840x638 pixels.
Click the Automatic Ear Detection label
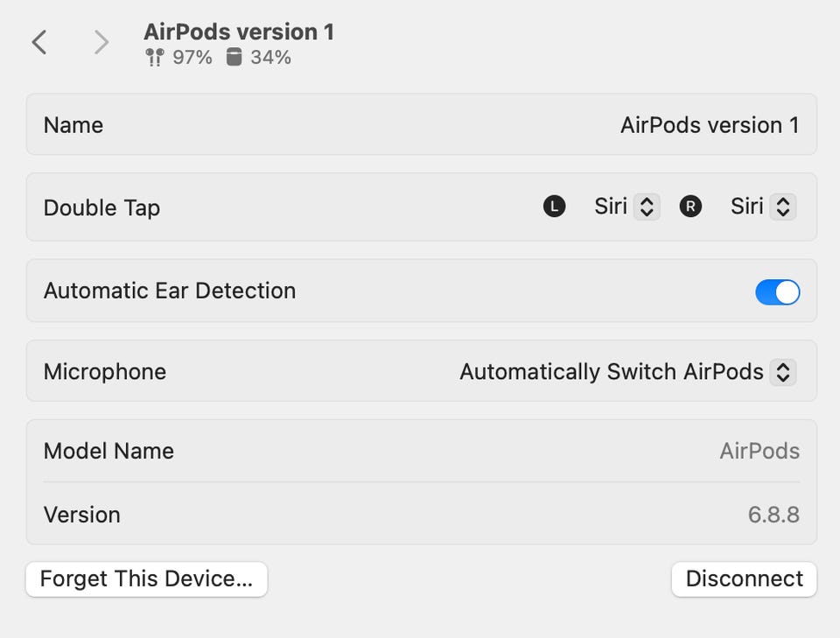[170, 291]
